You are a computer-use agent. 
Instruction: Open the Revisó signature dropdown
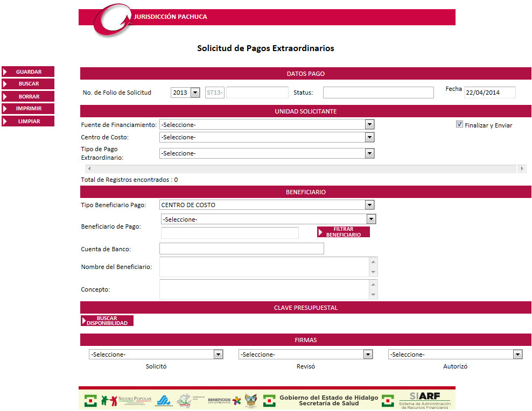tap(306, 355)
